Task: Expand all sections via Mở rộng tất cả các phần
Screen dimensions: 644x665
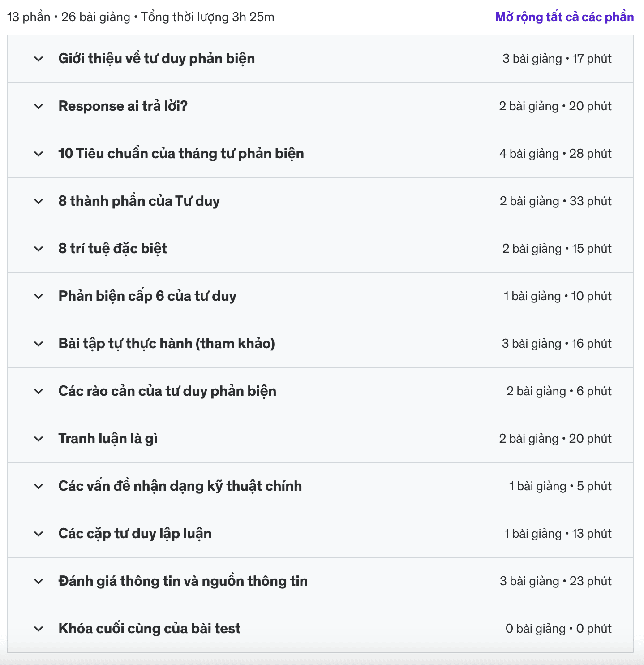Action: tap(564, 17)
